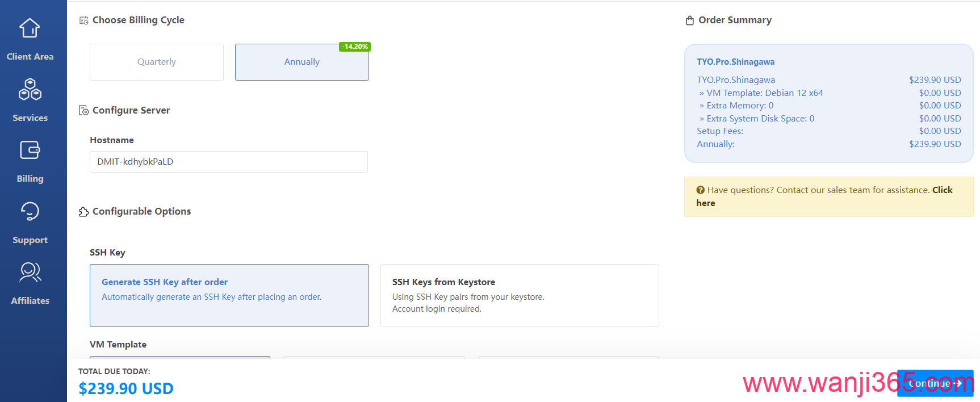Screen dimensions: 980x402
Task: Click the Configurable Options puzzle icon
Action: tap(83, 212)
